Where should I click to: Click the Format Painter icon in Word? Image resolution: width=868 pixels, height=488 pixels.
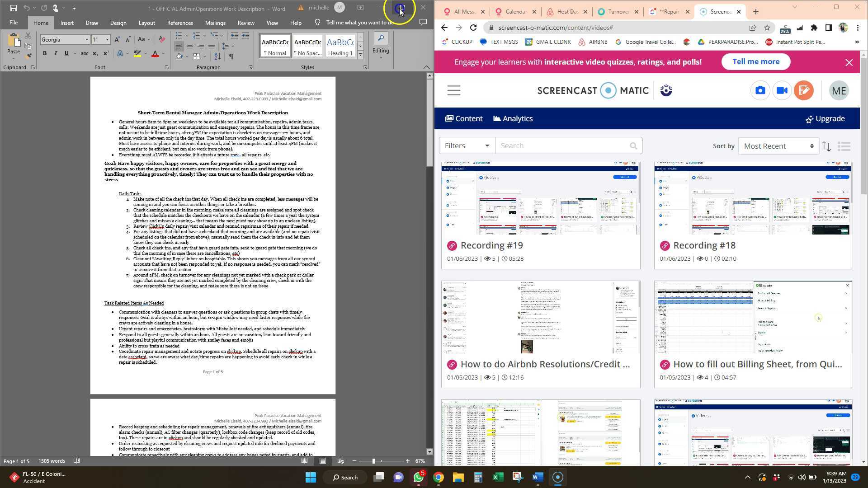tap(29, 56)
